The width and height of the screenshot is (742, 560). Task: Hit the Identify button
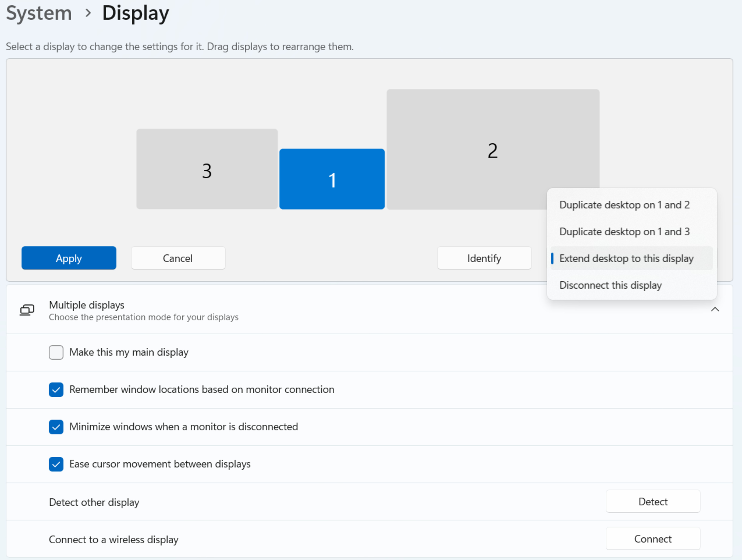click(x=484, y=258)
